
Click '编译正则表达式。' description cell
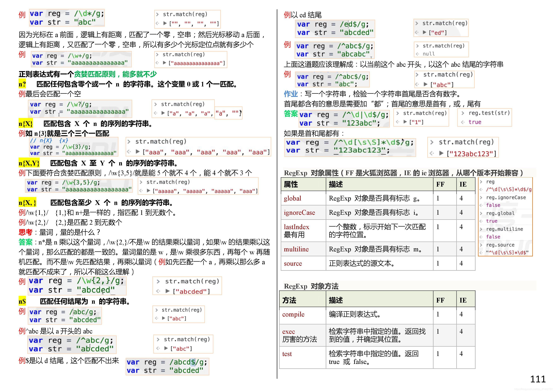[379, 316]
